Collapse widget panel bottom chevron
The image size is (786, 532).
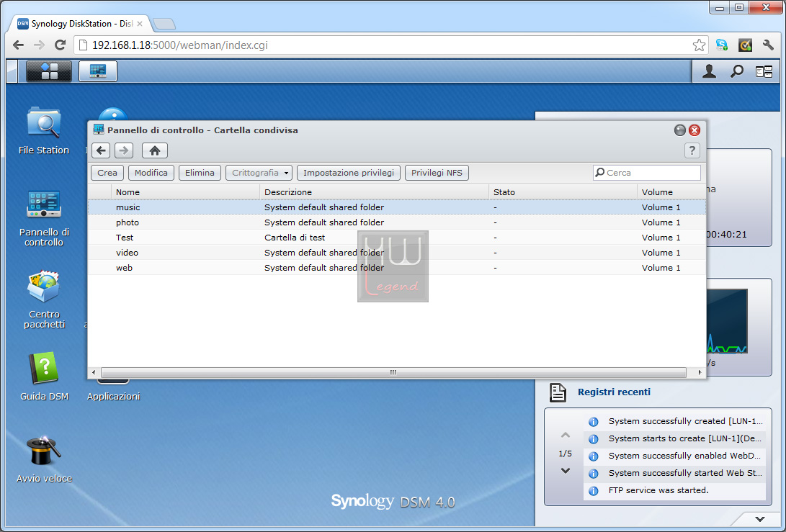(x=760, y=519)
